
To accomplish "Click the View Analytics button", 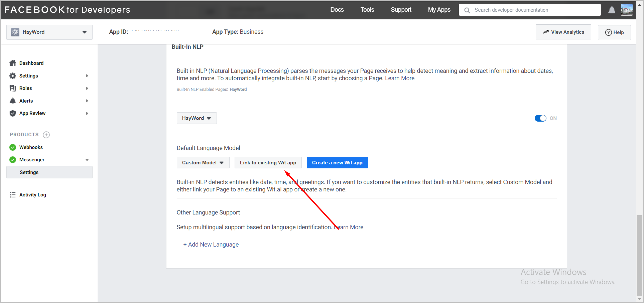I will [563, 32].
